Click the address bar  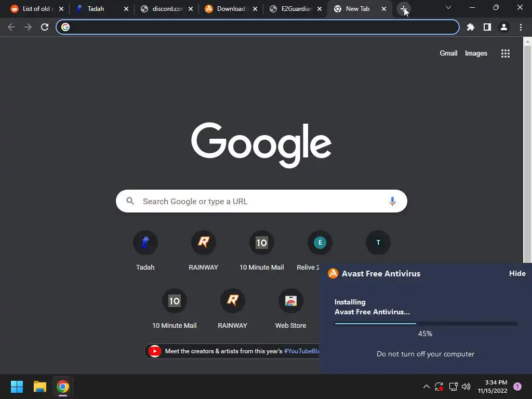tap(258, 27)
